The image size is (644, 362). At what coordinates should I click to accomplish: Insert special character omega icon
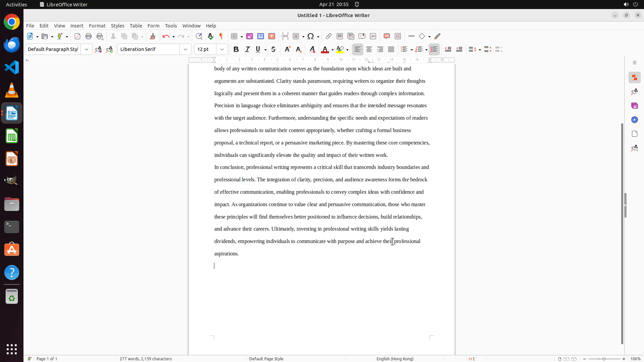311,36
